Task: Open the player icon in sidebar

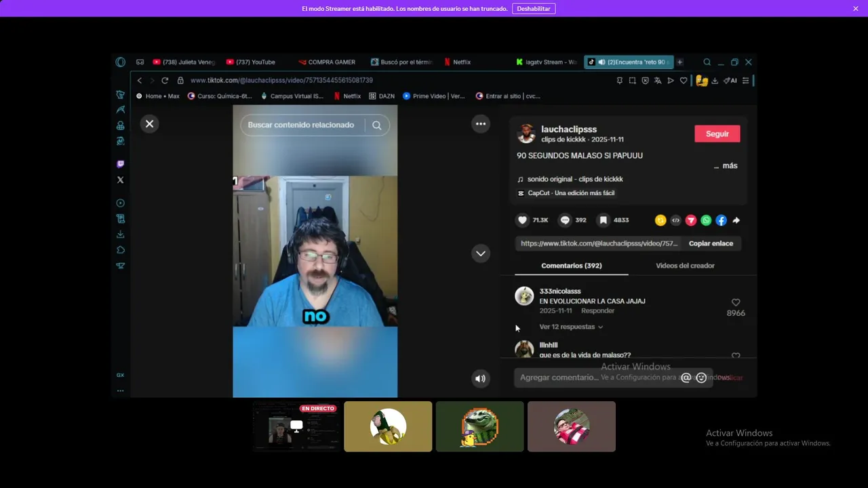Action: tap(121, 203)
